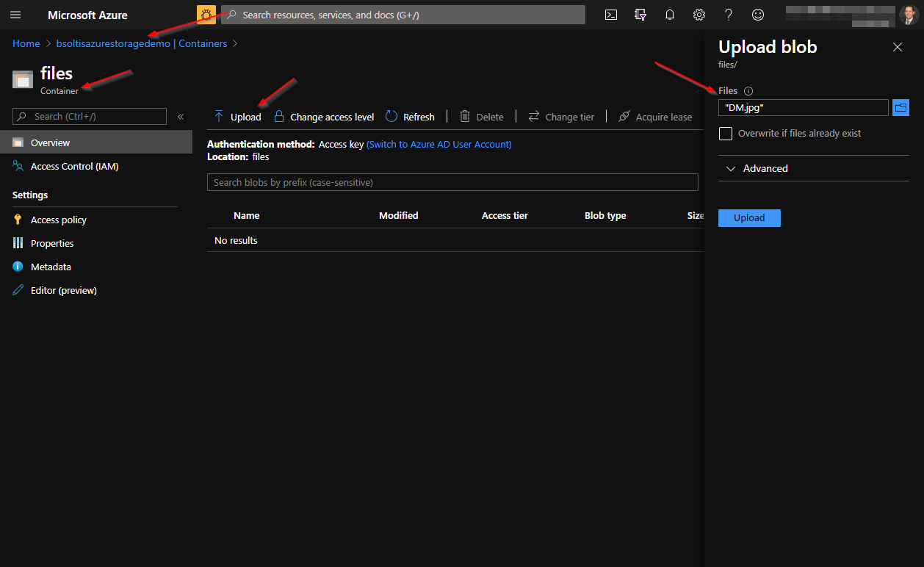The width and height of the screenshot is (924, 567).
Task: Open the Cloud Shell icon
Action: point(610,15)
